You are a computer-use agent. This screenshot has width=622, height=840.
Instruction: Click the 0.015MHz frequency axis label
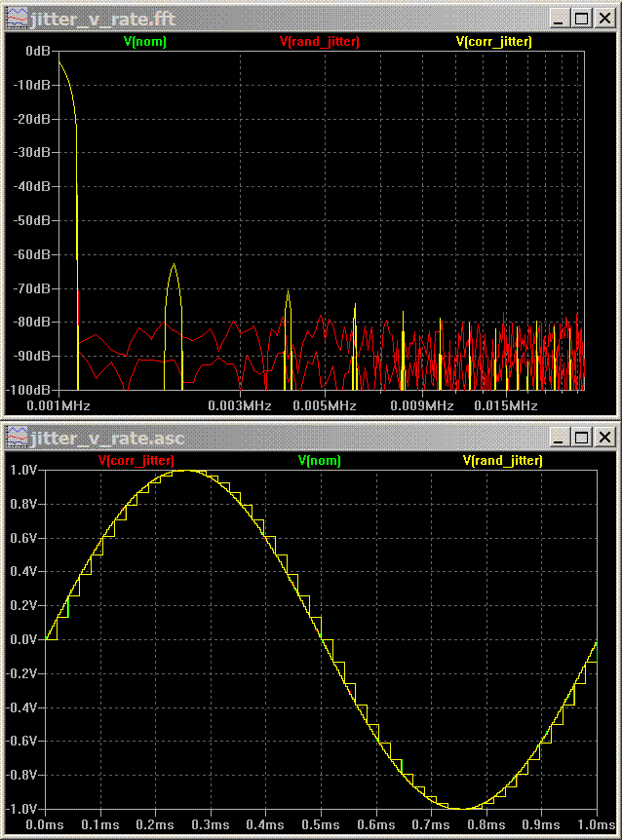pos(505,406)
